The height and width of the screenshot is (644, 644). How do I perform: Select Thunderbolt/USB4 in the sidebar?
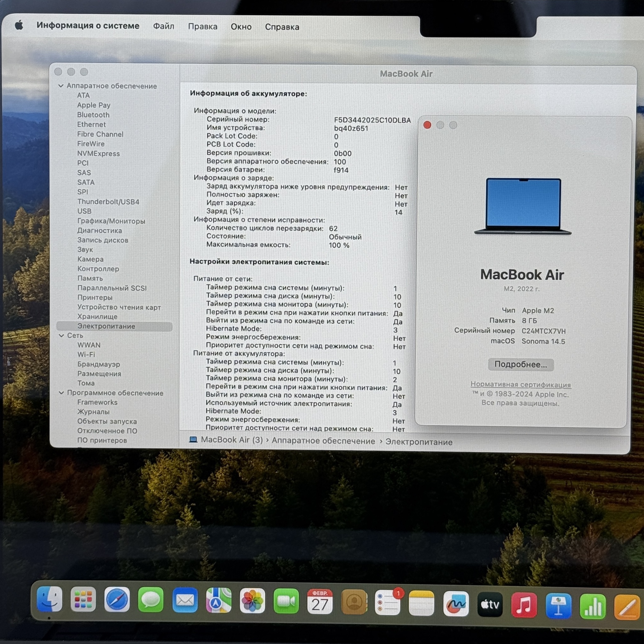108,202
